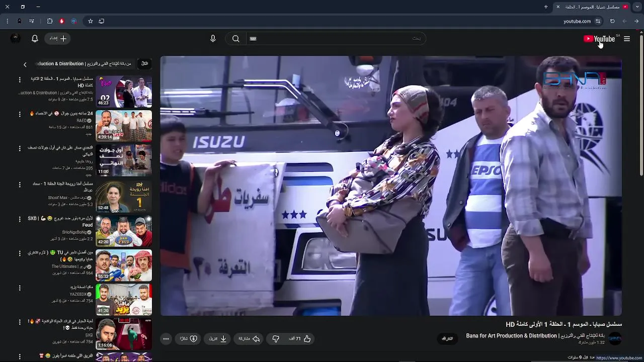Open options menu for the 1:16:06 SXB video
The height and width of the screenshot is (362, 644).
(x=20, y=323)
